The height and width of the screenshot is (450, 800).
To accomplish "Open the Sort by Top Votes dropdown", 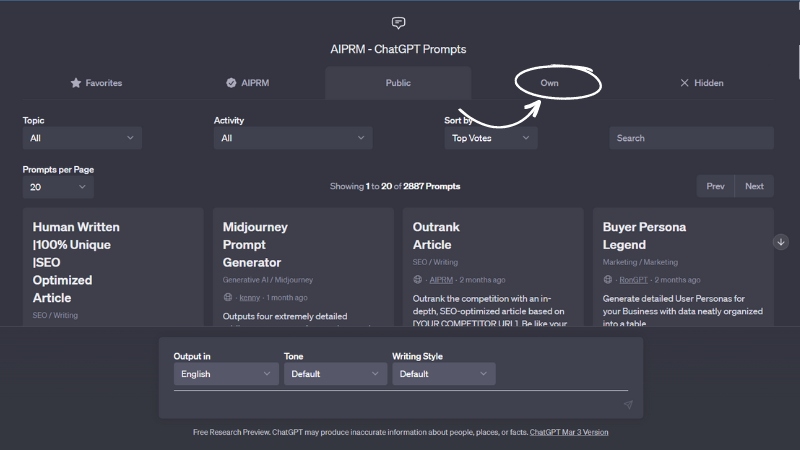I will (490, 138).
